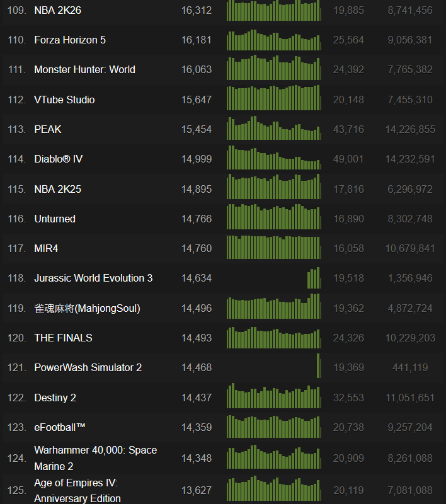Click the eFootball™ bar chart
The height and width of the screenshot is (504, 446).
coord(274,427)
